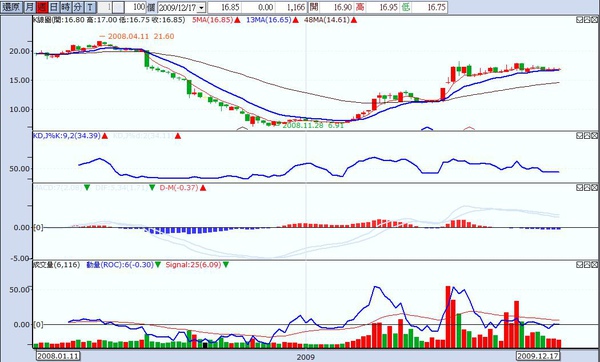This screenshot has height=362, width=600.
Task: Click the faded DIF:3,34 label
Action: pyautogui.click(x=122, y=188)
